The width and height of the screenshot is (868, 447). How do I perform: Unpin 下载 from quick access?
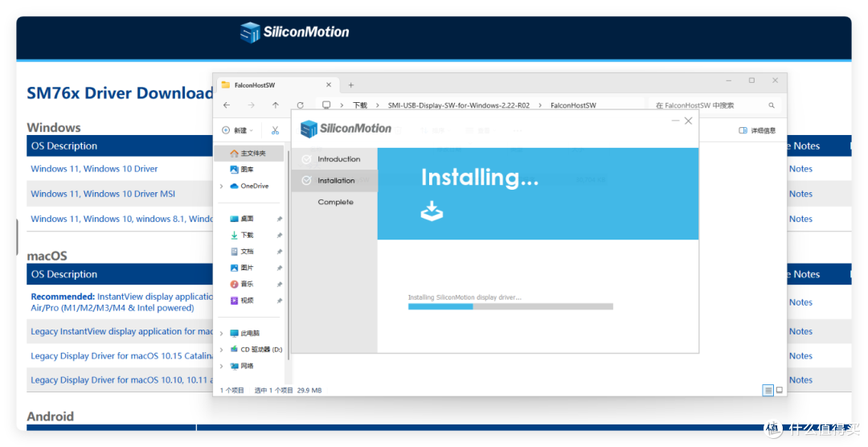point(280,236)
